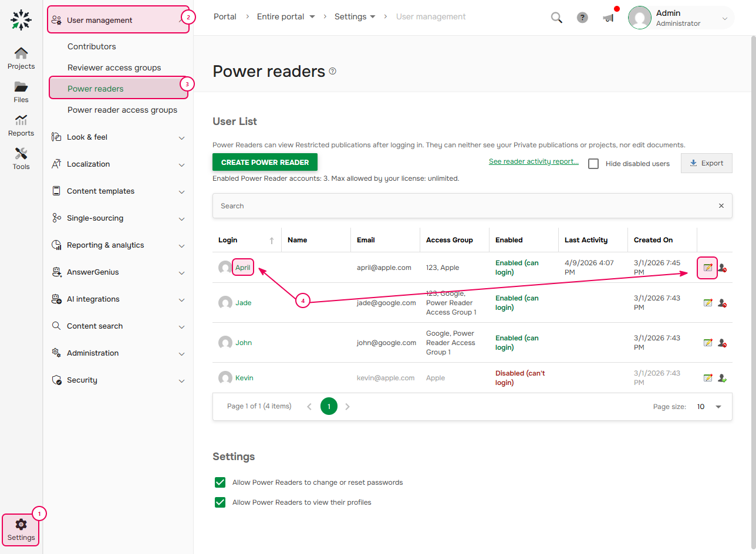The height and width of the screenshot is (554, 756).
Task: Open the Reports chart icon
Action: pyautogui.click(x=21, y=120)
